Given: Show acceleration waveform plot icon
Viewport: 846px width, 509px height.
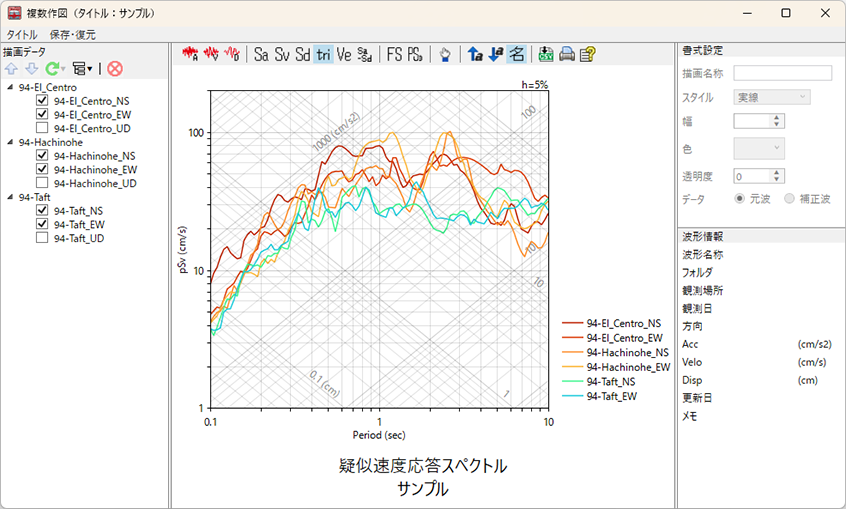Looking at the screenshot, I should click(190, 54).
